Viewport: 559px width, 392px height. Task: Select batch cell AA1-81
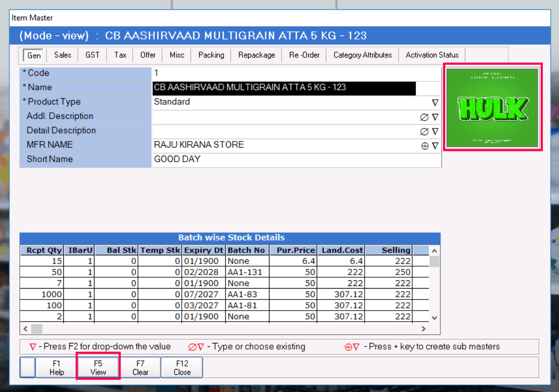(x=247, y=305)
